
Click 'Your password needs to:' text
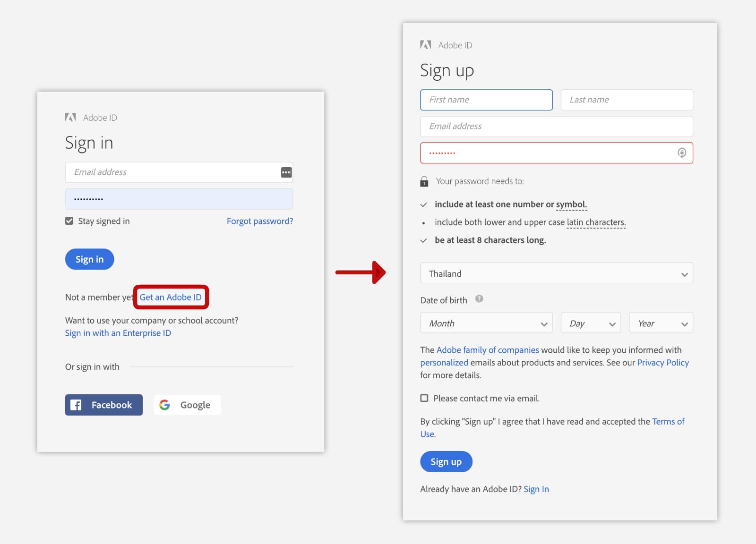click(x=480, y=181)
